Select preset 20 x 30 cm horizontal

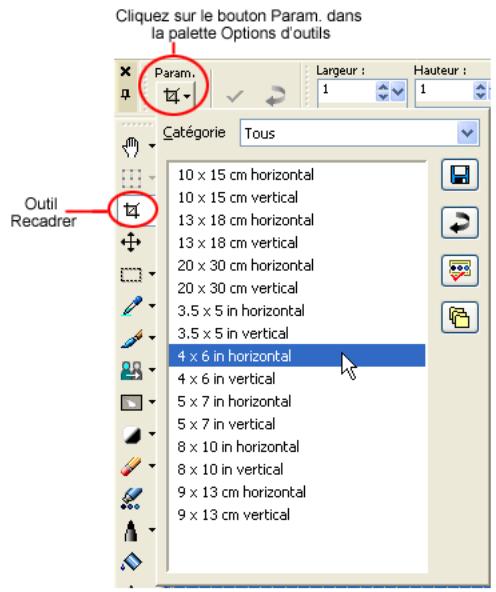pos(297,265)
